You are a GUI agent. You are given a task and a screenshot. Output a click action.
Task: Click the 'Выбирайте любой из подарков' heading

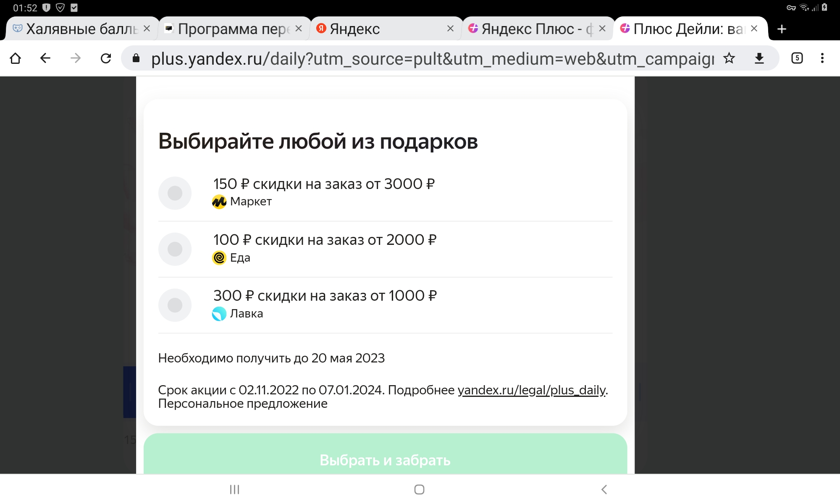[x=318, y=141]
